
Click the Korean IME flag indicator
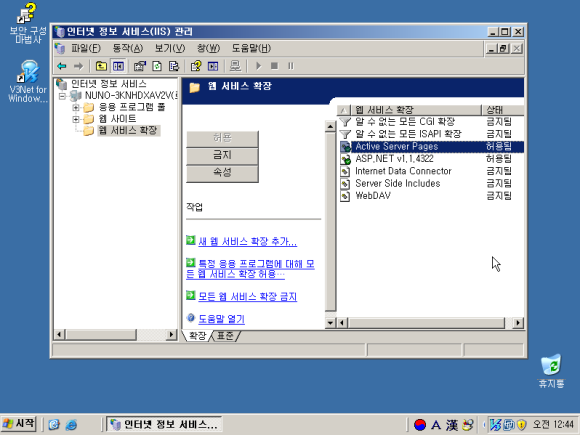(x=420, y=425)
